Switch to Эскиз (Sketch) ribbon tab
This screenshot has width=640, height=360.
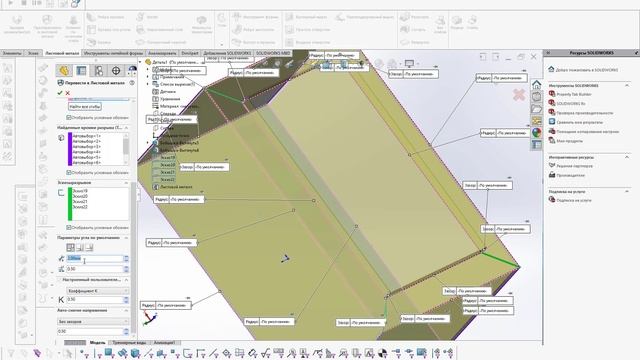click(33, 53)
